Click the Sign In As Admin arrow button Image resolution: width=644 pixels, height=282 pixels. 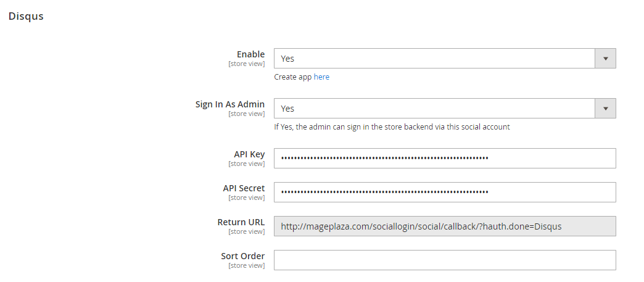[605, 109]
